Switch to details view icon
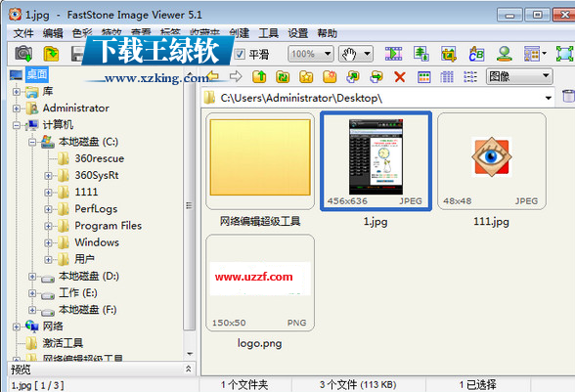 click(447, 77)
